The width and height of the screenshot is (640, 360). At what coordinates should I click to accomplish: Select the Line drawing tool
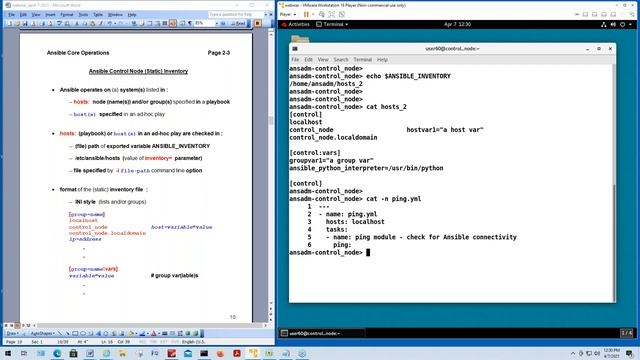tap(60, 333)
